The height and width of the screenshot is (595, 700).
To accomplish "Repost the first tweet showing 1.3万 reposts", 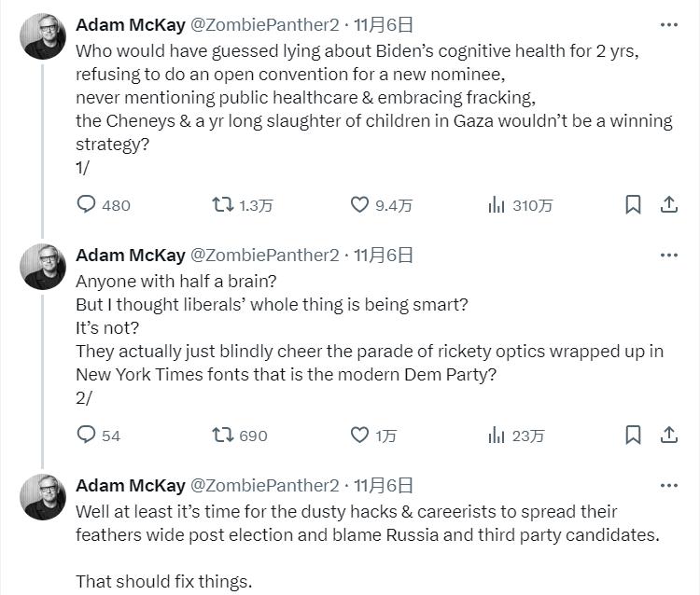I will (x=223, y=205).
